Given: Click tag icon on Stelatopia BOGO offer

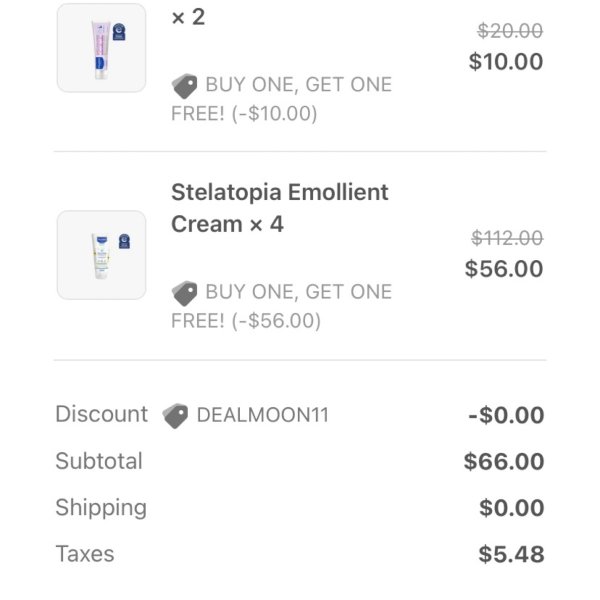Looking at the screenshot, I should [x=184, y=293].
